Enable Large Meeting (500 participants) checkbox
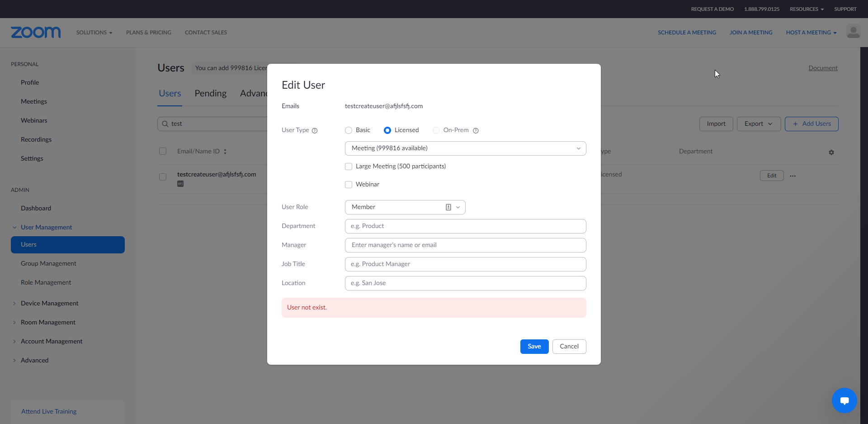Viewport: 868px width, 424px height. point(349,167)
